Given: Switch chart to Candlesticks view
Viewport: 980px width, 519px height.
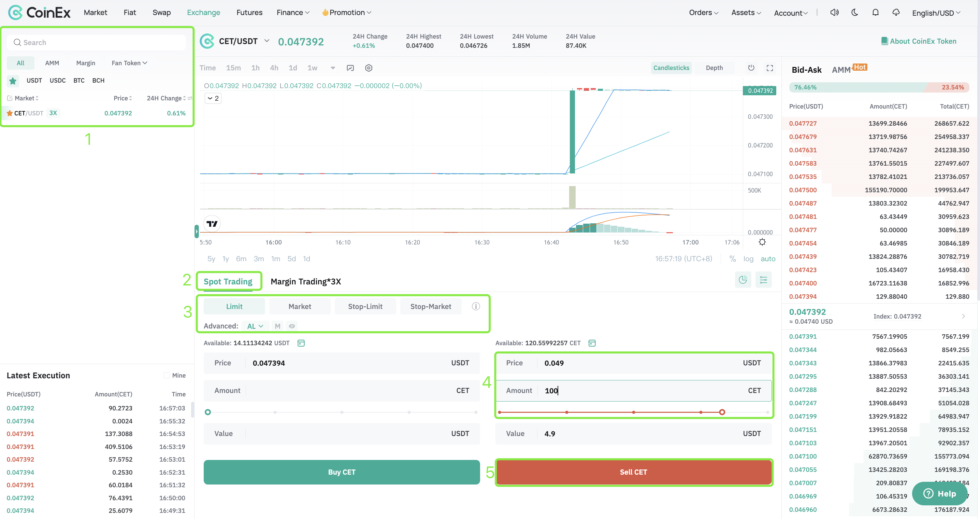Looking at the screenshot, I should point(671,68).
